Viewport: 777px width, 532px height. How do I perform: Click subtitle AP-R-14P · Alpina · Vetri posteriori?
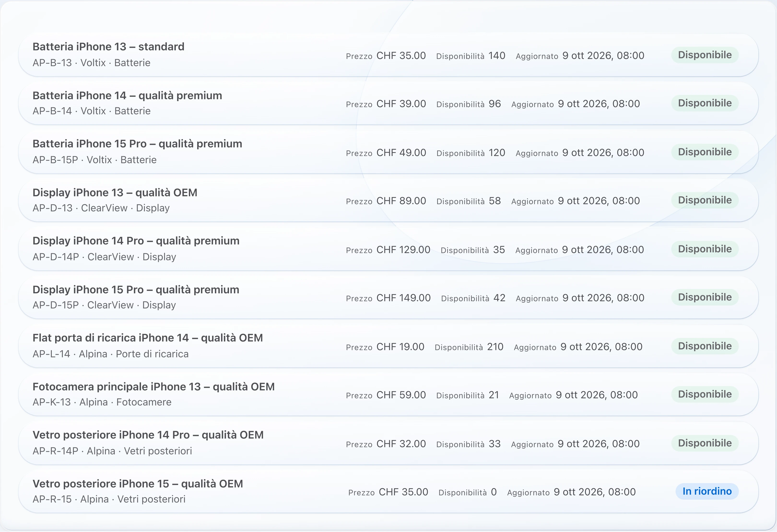[112, 451]
